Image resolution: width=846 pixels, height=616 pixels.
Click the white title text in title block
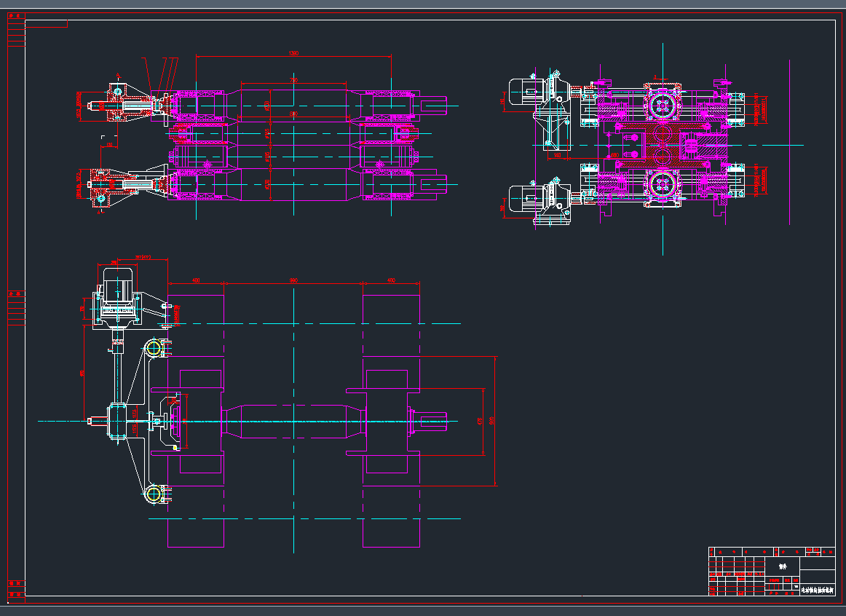pyautogui.click(x=817, y=590)
